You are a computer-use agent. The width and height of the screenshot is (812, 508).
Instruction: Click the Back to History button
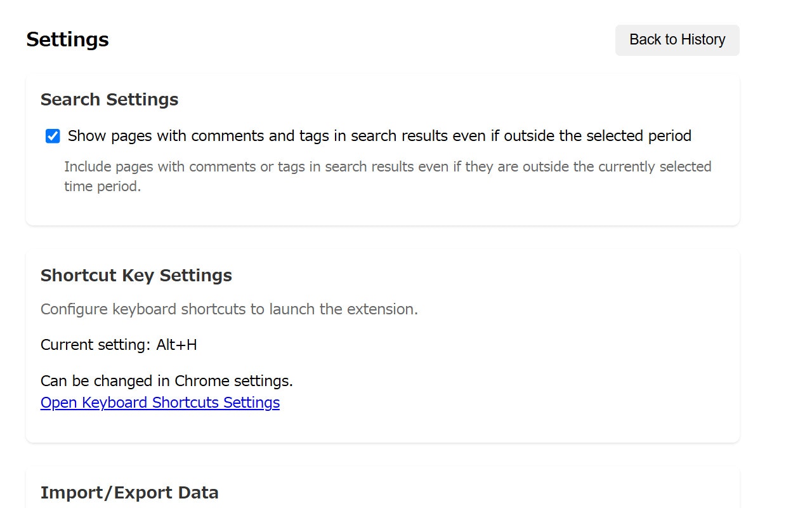pyautogui.click(x=677, y=40)
